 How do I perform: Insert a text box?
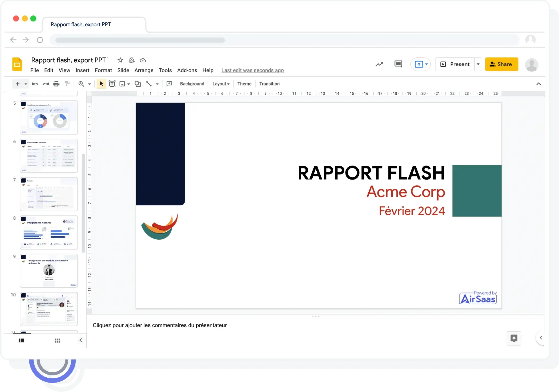112,84
